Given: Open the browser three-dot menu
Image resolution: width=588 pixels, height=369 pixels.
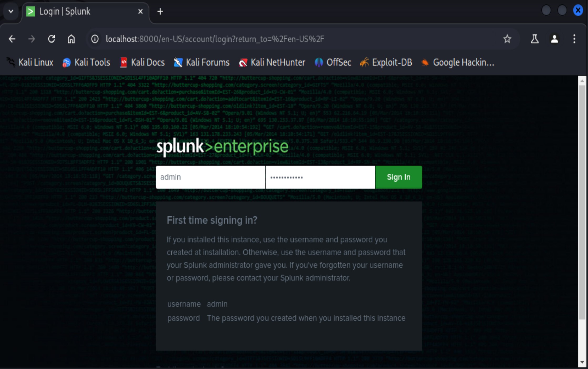Looking at the screenshot, I should tap(574, 39).
